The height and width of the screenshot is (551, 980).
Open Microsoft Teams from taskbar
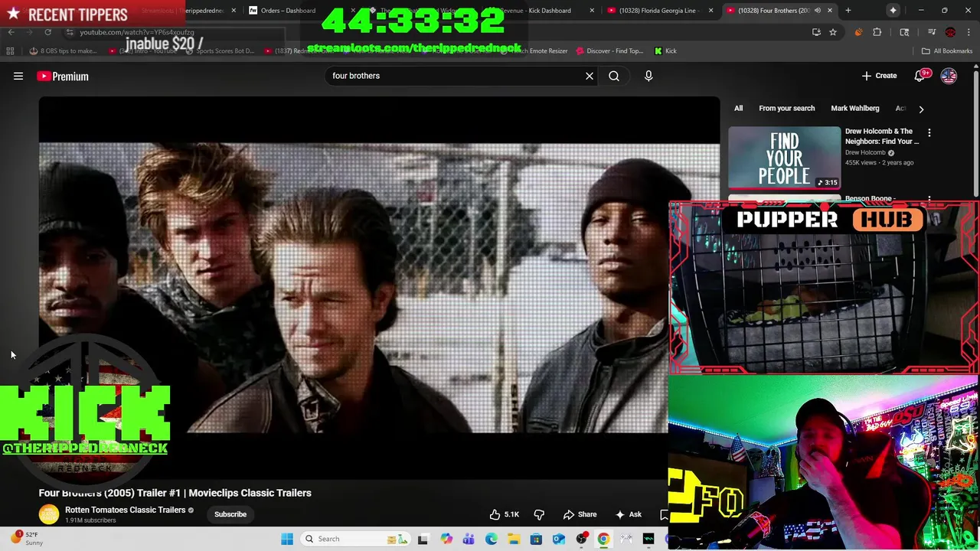(x=469, y=539)
